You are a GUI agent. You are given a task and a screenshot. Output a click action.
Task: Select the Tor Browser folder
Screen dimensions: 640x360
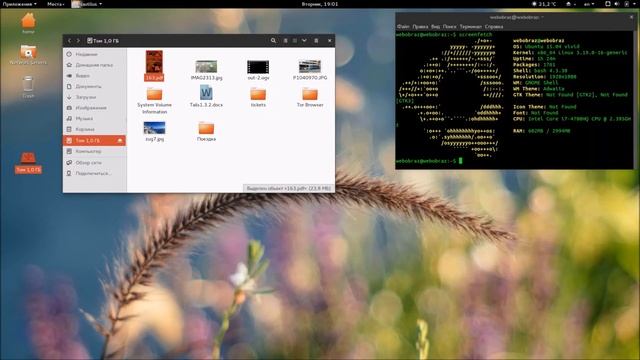[310, 98]
